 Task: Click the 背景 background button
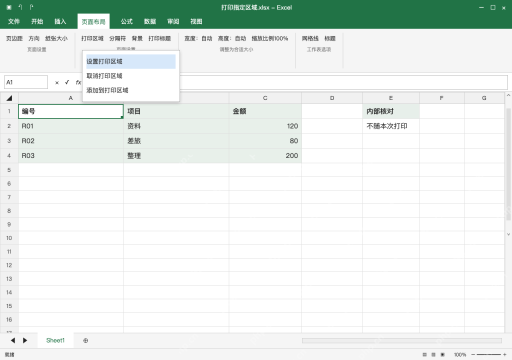click(x=137, y=39)
